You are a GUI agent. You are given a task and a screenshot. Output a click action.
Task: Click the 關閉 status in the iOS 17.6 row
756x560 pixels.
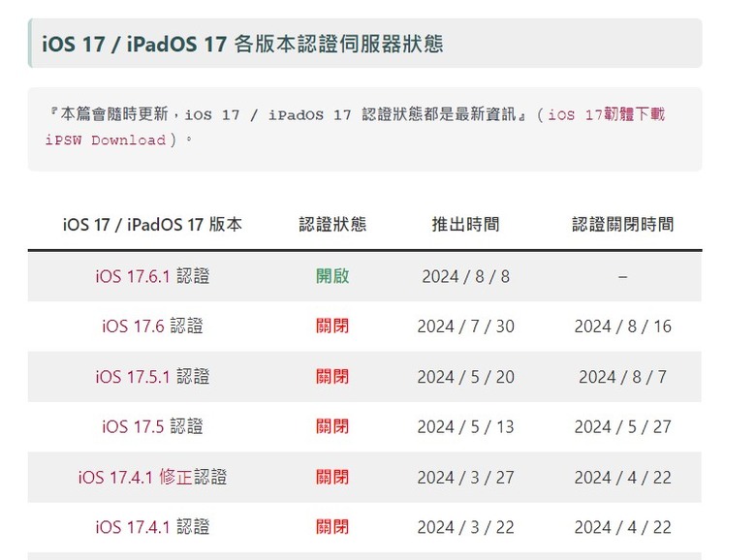coord(332,327)
